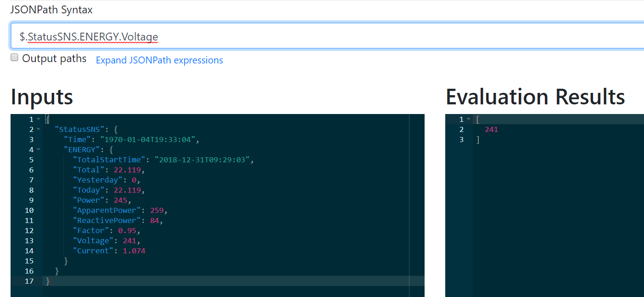Open the Expand JSONPath expressions link
The height and width of the screenshot is (297, 644).
tap(159, 60)
